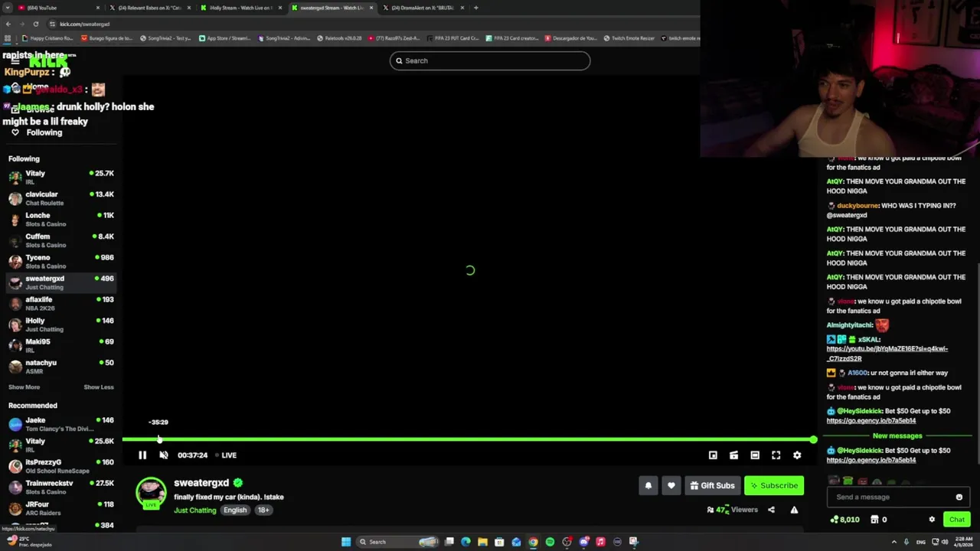Open gift icon beside chat points

coord(874,520)
